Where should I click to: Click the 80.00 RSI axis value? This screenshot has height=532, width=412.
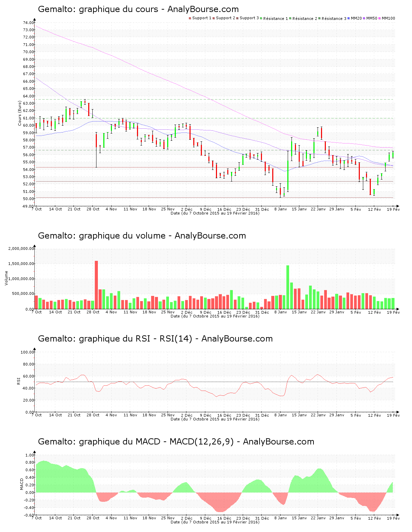[x=29, y=364]
